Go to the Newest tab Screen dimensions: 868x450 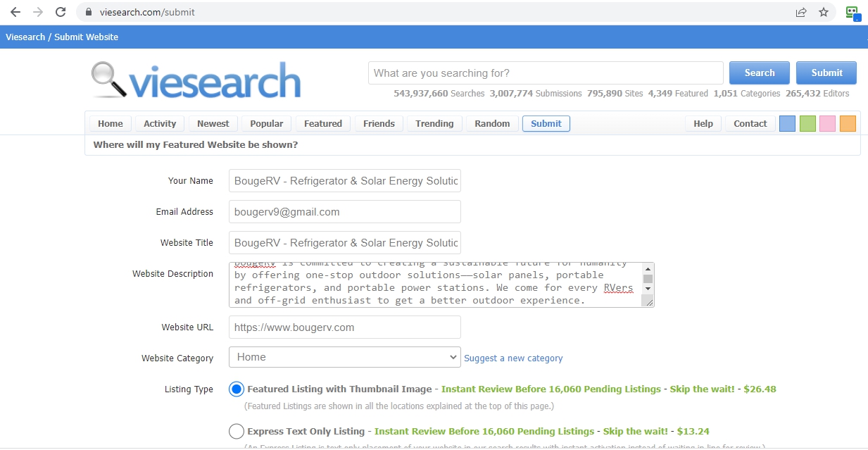point(213,123)
